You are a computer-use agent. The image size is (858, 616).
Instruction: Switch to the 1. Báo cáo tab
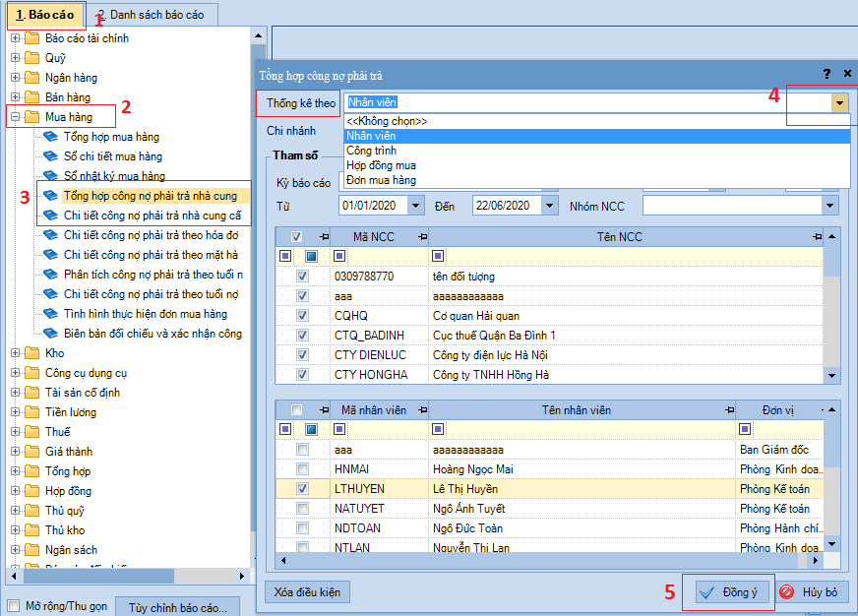pyautogui.click(x=45, y=15)
